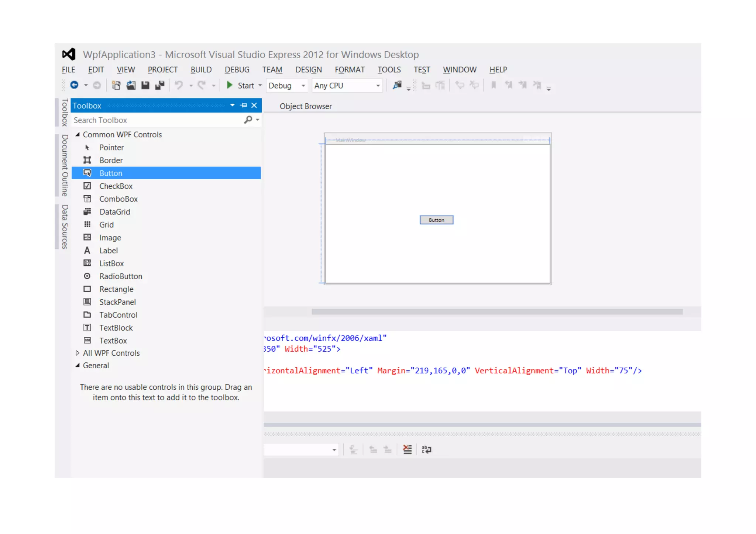Select the TextBox control in Toolbox
Viewport: 756px width, 534px height.
166,341
